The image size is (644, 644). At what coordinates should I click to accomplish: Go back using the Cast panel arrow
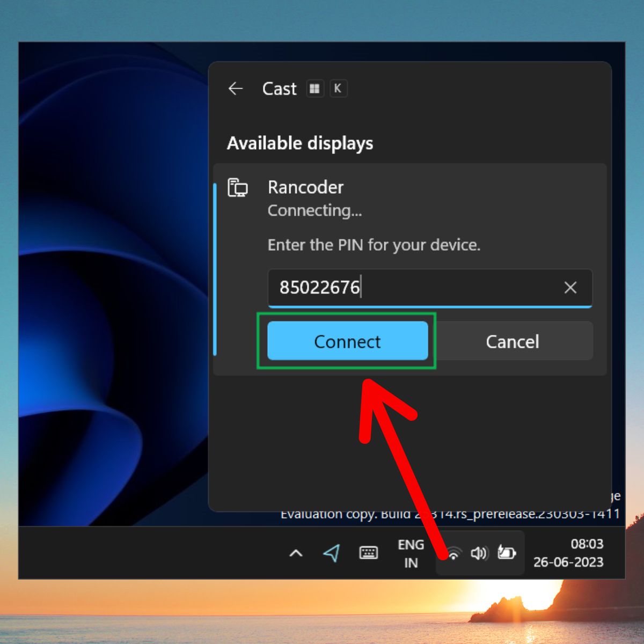click(x=236, y=89)
